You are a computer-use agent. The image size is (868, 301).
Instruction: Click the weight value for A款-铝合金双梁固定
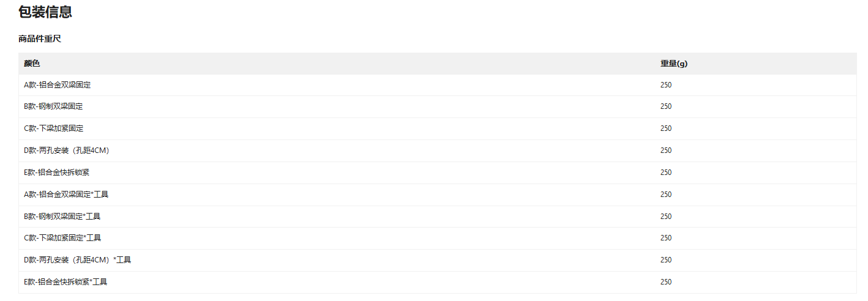(x=666, y=85)
